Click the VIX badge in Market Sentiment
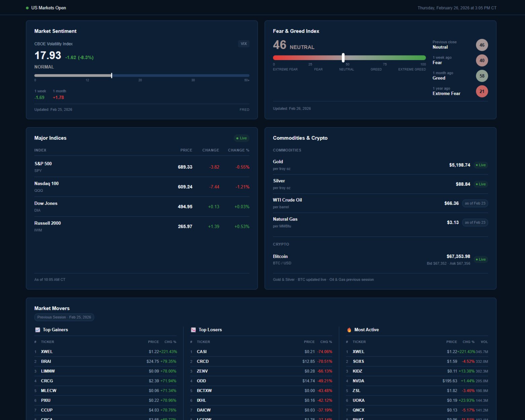 (243, 44)
